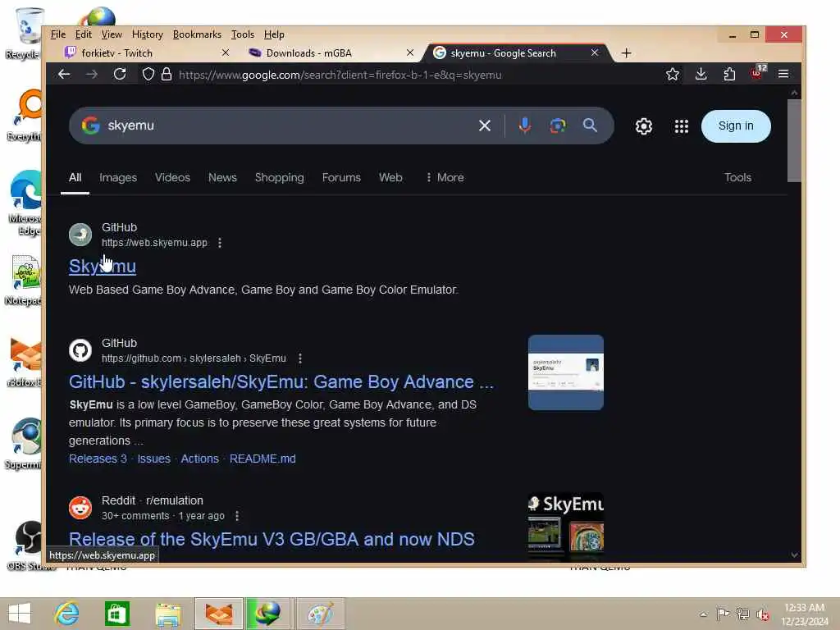Bookmark this page with the star icon
The image size is (840, 630).
pyautogui.click(x=673, y=74)
